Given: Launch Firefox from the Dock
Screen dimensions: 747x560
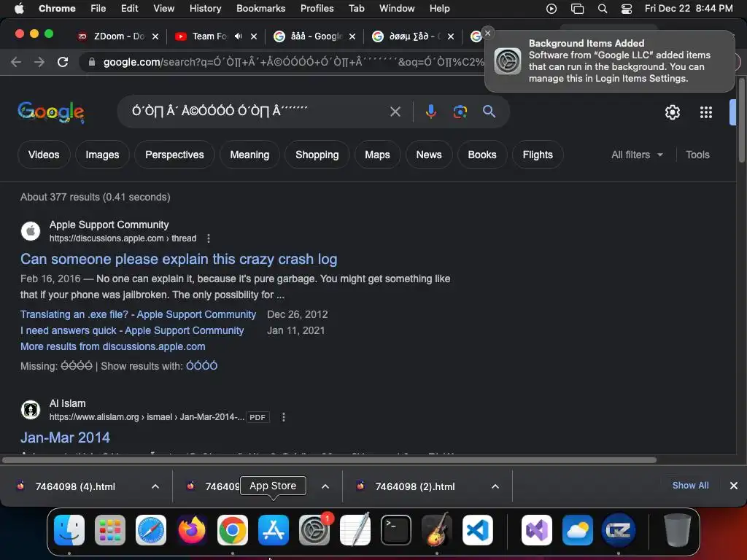Looking at the screenshot, I should pos(192,530).
